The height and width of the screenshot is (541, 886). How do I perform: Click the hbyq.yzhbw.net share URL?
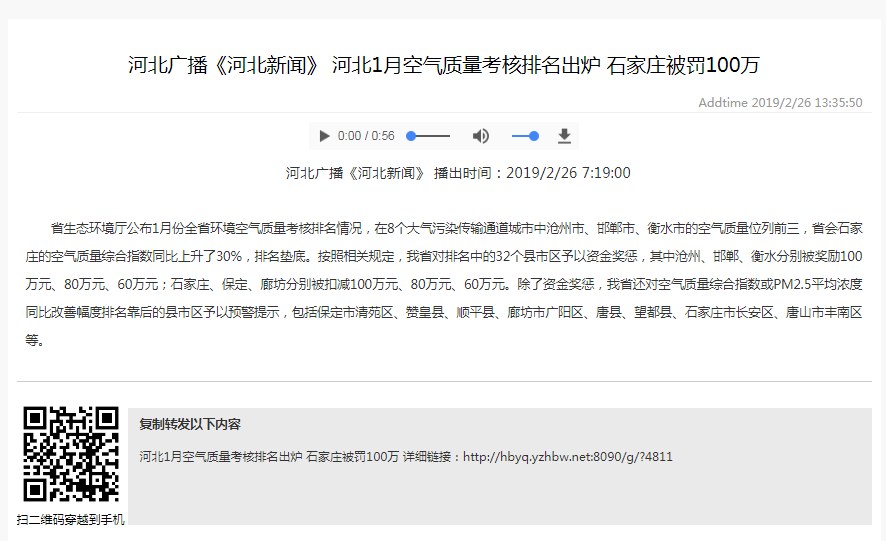[x=568, y=457]
